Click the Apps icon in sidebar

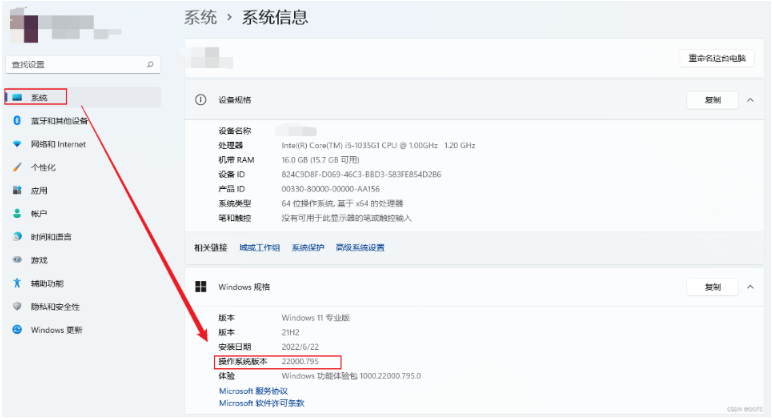pos(17,190)
